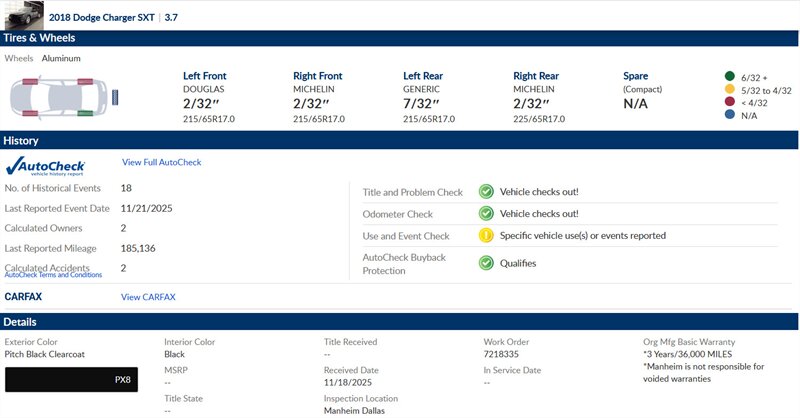The image size is (800, 418).
Task: Click the green 6/32+ legend dot
Action: tap(730, 77)
